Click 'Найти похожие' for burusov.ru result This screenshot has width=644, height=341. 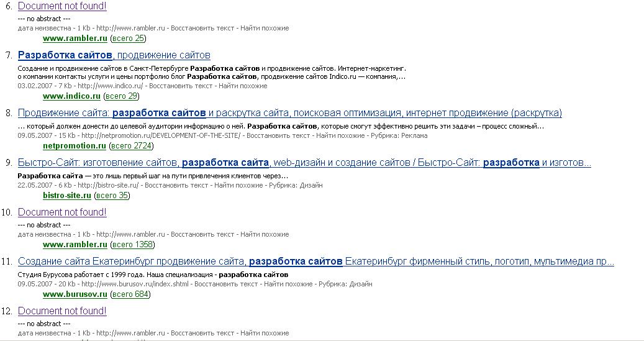coord(288,284)
